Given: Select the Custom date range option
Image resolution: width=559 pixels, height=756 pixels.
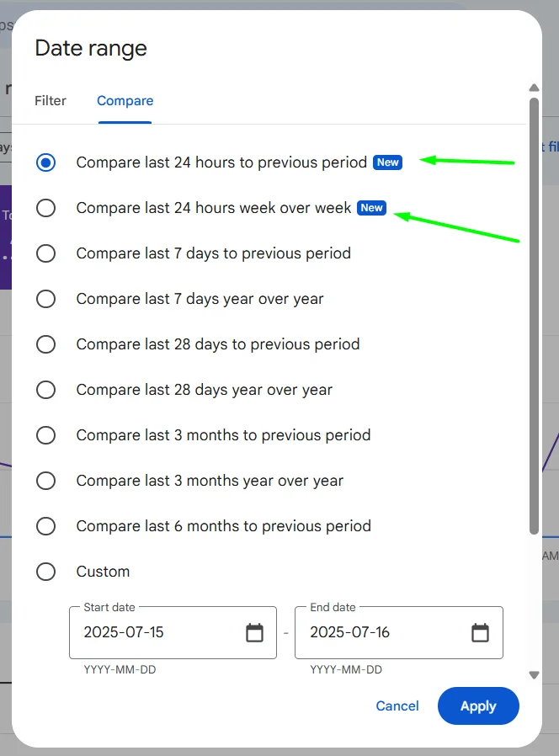Looking at the screenshot, I should pyautogui.click(x=45, y=572).
